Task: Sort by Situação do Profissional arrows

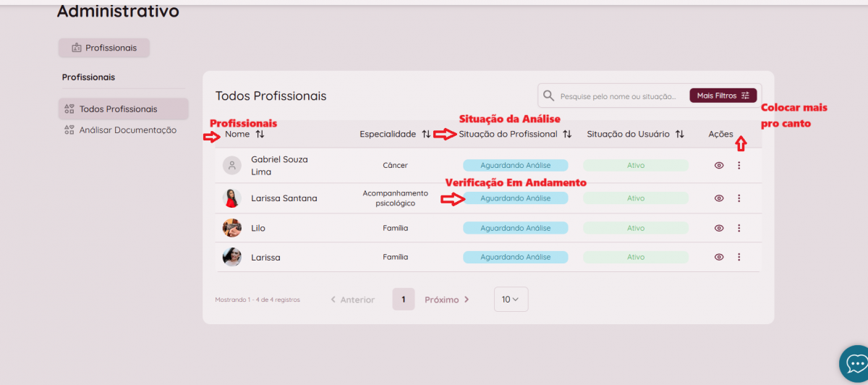Action: pyautogui.click(x=567, y=134)
